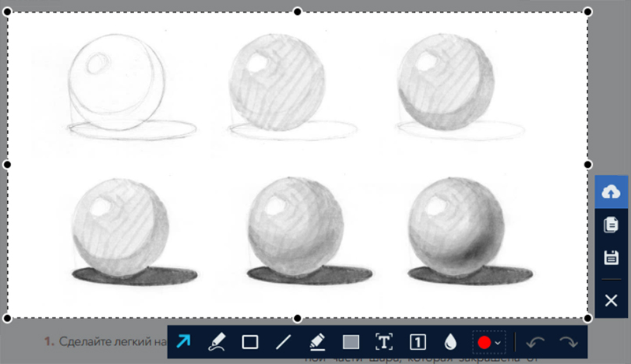
Task: Redo the last undone annotation
Action: pyautogui.click(x=568, y=342)
